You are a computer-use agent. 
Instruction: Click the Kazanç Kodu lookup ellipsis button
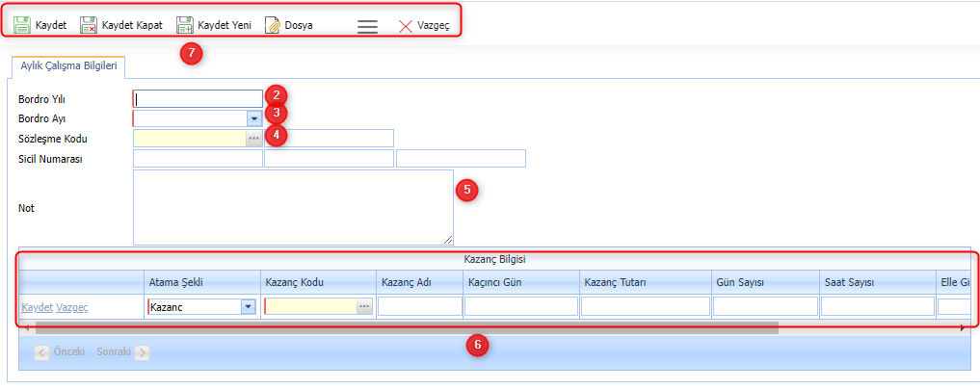point(363,306)
